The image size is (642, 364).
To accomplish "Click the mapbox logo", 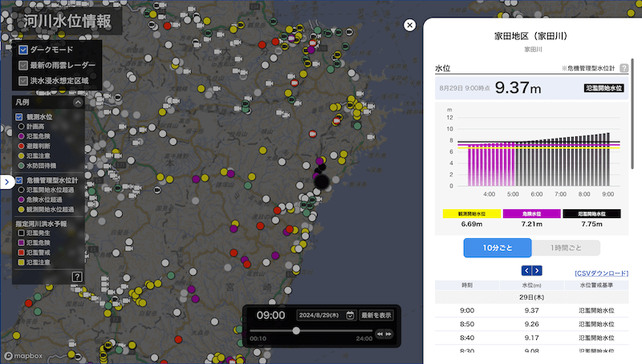I will [x=22, y=354].
